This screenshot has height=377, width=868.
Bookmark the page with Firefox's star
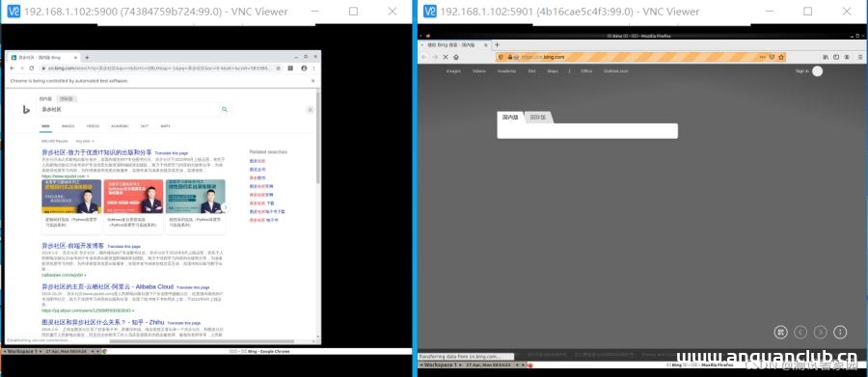[781, 57]
